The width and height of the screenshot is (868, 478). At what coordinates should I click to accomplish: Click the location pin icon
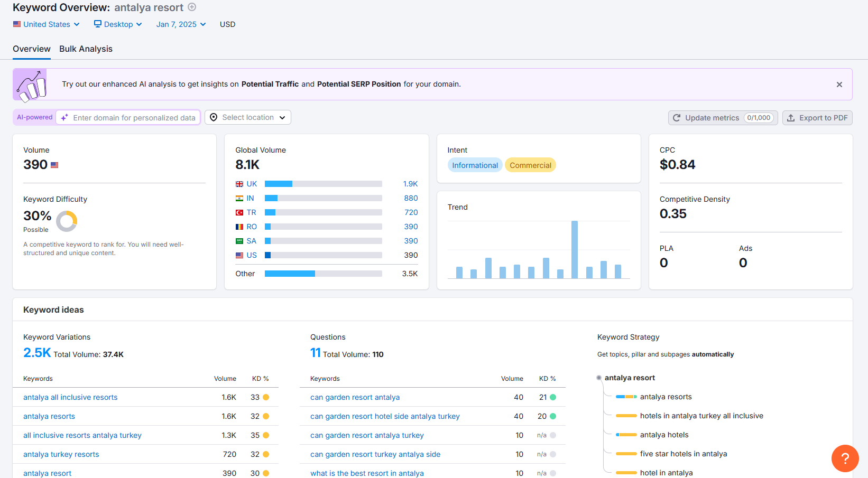pos(214,117)
